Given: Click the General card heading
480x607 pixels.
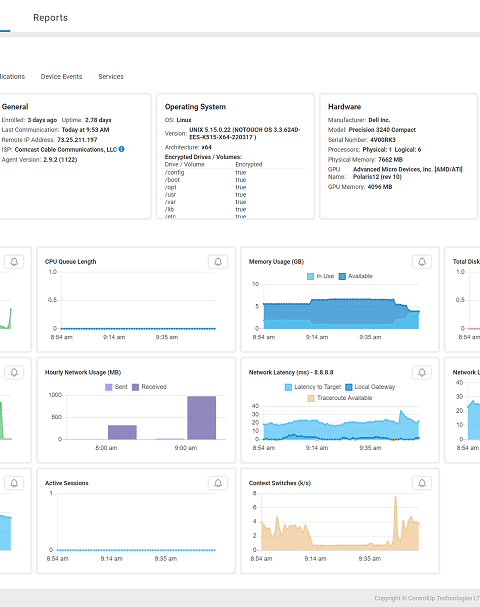Looking at the screenshot, I should point(15,107).
